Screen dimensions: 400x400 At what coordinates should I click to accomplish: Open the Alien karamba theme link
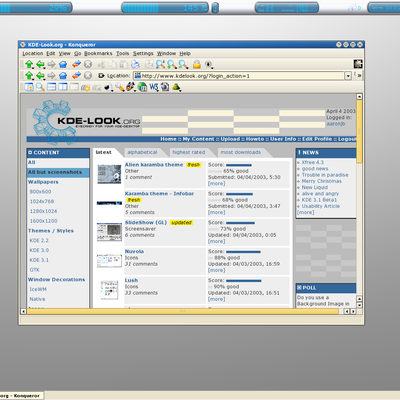(154, 165)
